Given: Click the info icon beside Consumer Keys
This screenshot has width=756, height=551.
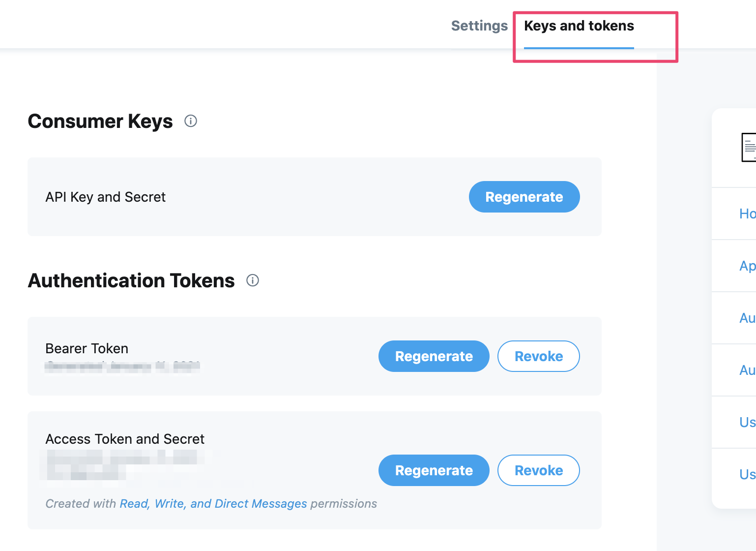Looking at the screenshot, I should [191, 121].
